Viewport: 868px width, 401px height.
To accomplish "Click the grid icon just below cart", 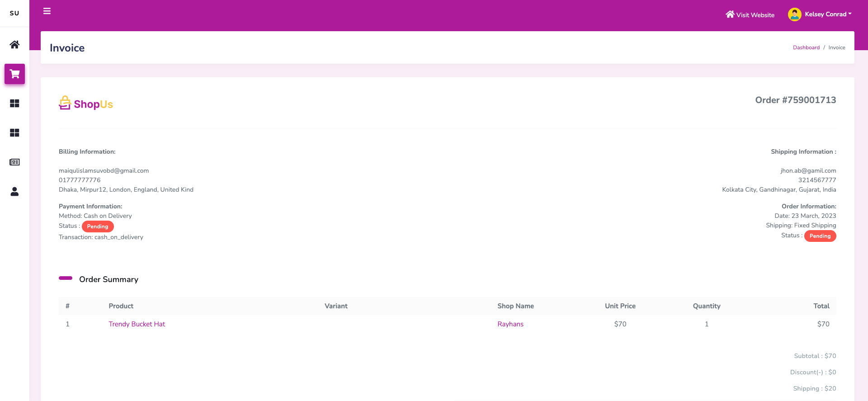I will tap(14, 104).
